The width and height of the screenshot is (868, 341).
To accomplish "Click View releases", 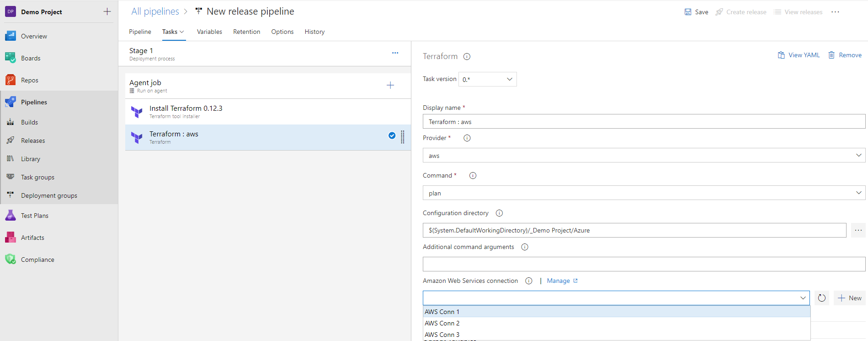I will point(798,12).
